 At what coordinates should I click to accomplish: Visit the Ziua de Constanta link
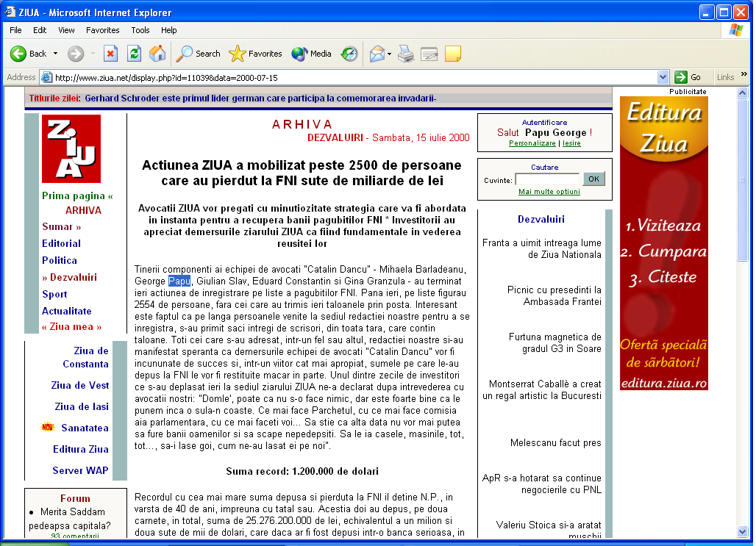85,357
